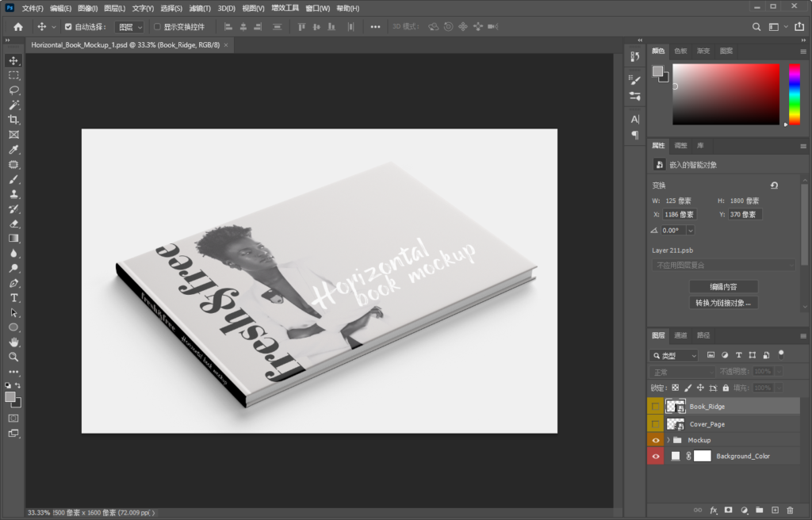
Task: Select the Eyedropper tool
Action: (13, 150)
